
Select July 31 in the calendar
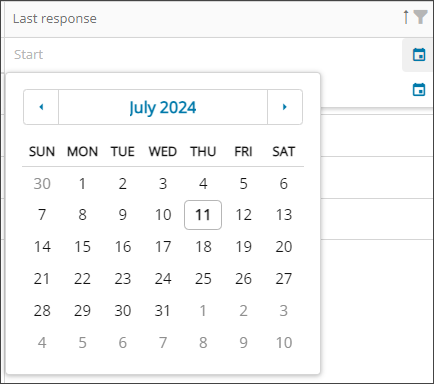[x=163, y=311]
